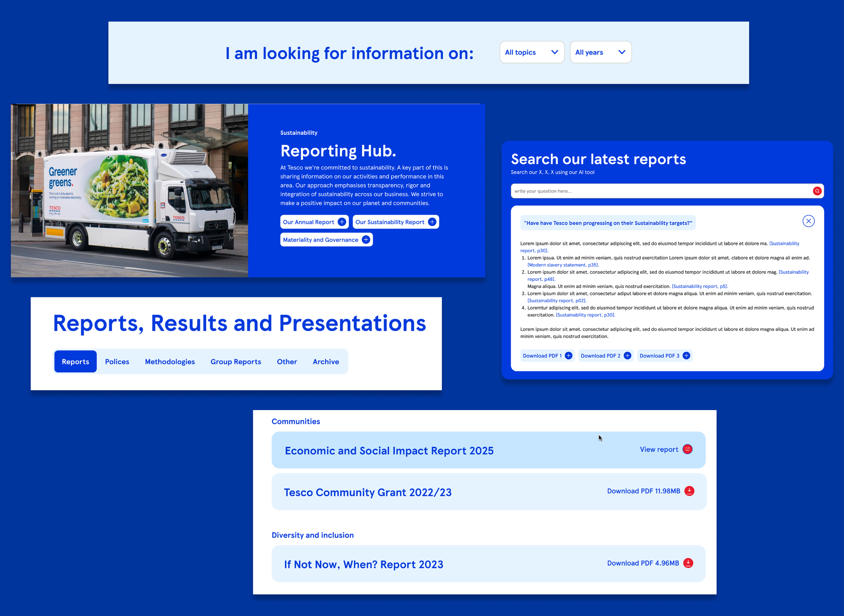This screenshot has height=616, width=844.
Task: Click the write your question here field
Action: pos(667,191)
